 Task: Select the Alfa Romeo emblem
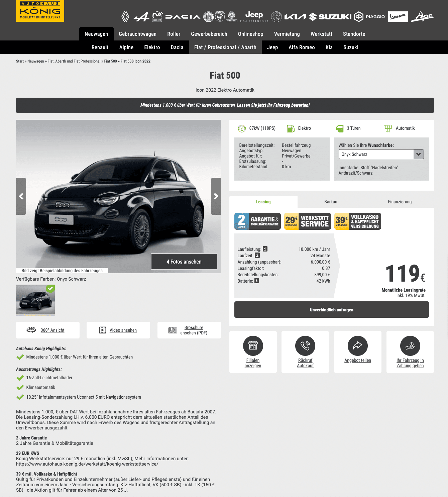[x=276, y=17]
